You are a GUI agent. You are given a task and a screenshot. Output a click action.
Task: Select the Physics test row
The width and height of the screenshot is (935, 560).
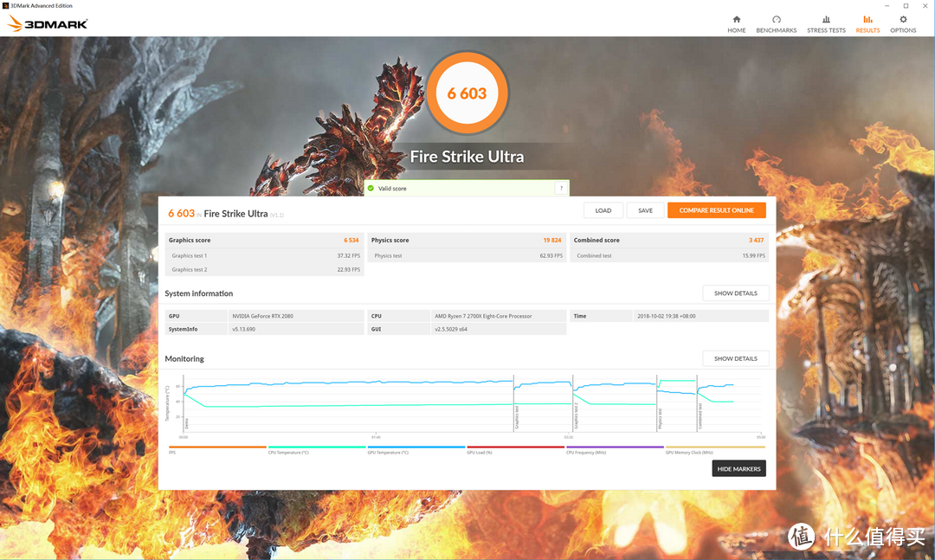[x=467, y=256]
